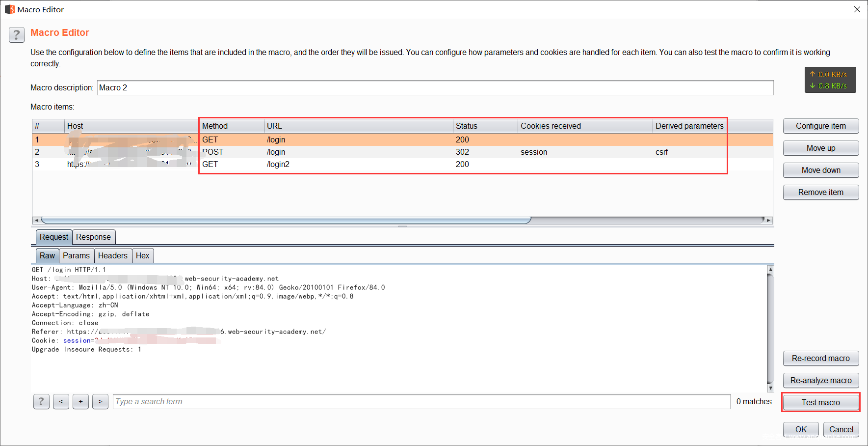The height and width of the screenshot is (446, 868).
Task: Click Configure item button
Action: [x=820, y=126]
